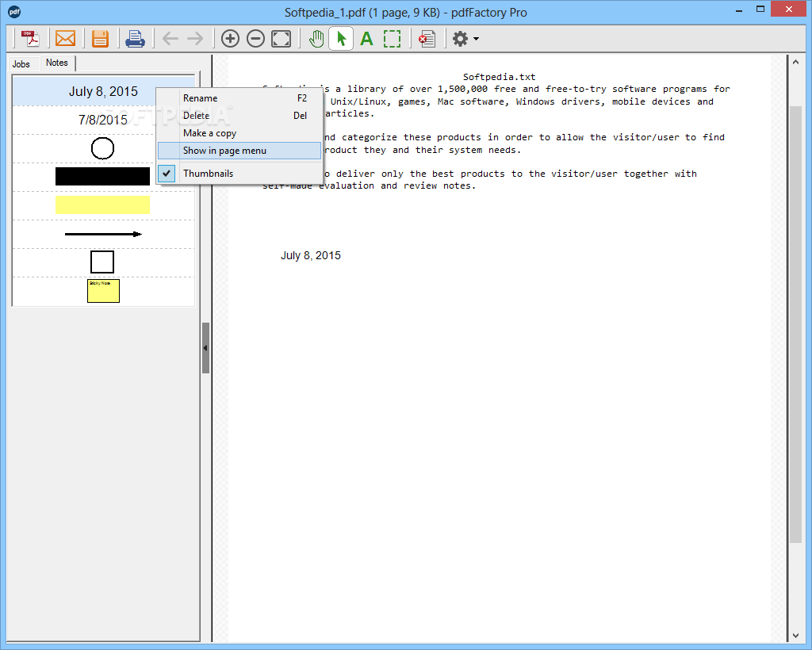Click the vertical scrollbar up arrow
This screenshot has width=812, height=650.
pos(796,62)
